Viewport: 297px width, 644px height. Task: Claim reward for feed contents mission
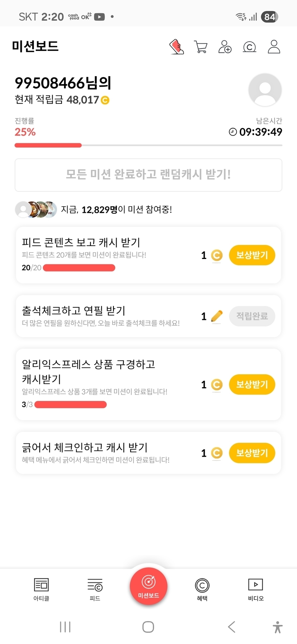[252, 255]
